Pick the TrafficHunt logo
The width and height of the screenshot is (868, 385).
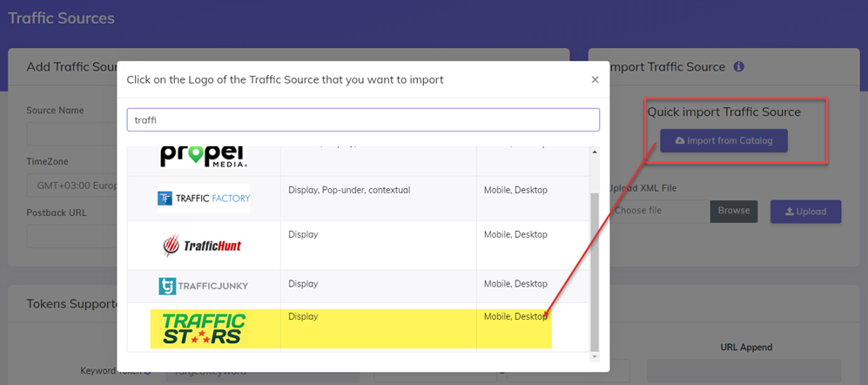coord(202,246)
